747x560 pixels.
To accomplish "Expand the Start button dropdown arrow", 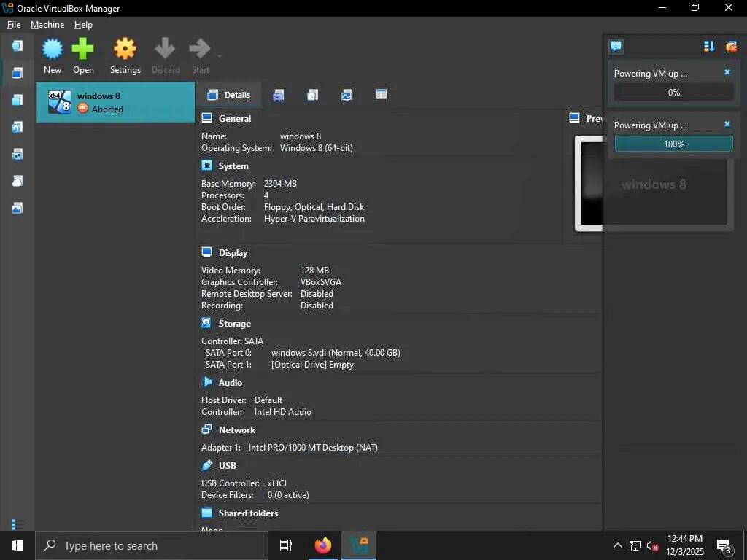I will pos(219,56).
